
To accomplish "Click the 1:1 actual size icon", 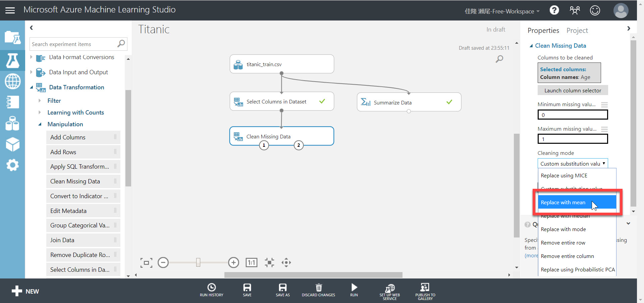I will 252,262.
